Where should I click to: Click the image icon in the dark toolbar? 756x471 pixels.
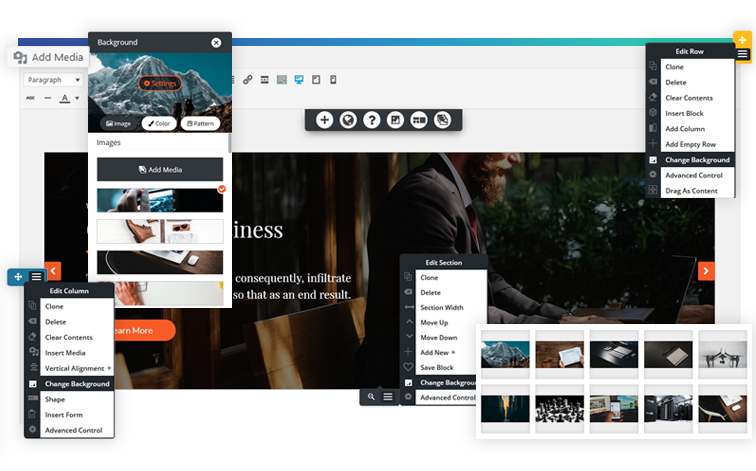coord(395,120)
